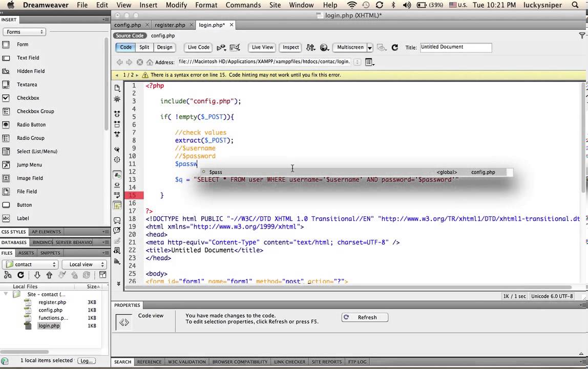Click the Log... button
Screen dimensions: 588x369
(x=86, y=361)
